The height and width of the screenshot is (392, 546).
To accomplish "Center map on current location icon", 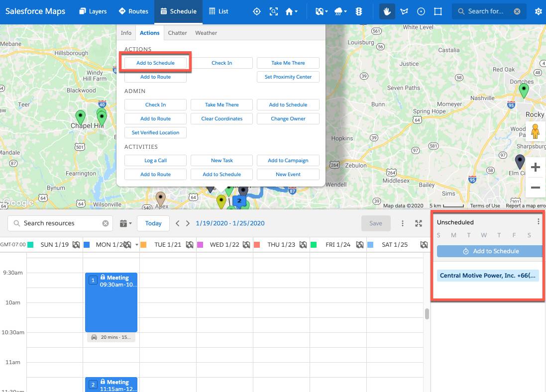I will click(257, 11).
